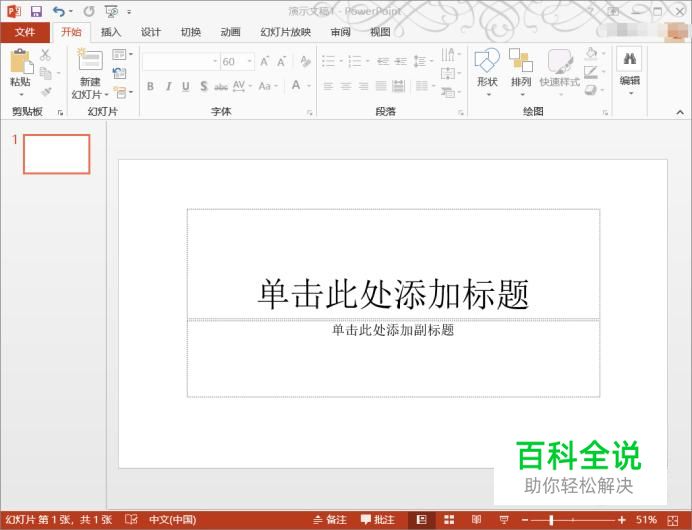Switch to the Design (设计) tab

click(151, 32)
